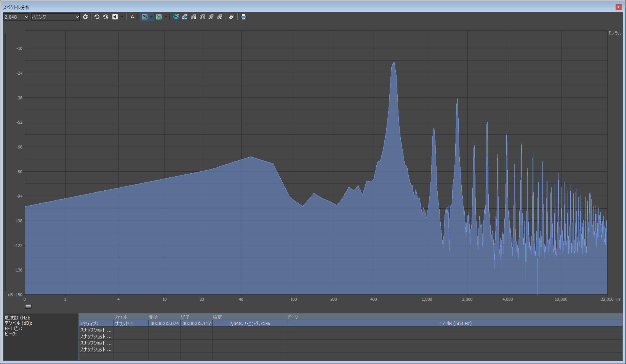Click the horizontal zoom slider thumb below graph
The width and height of the screenshot is (626, 364).
[x=28, y=306]
